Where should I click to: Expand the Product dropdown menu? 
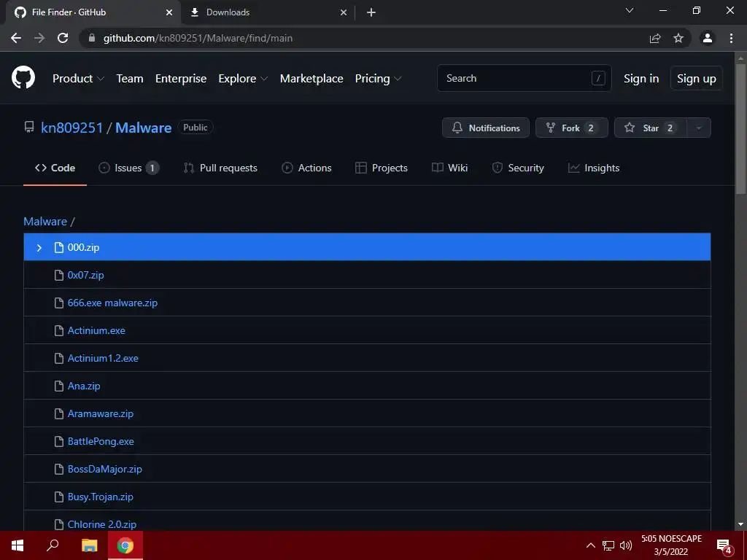[x=78, y=79]
